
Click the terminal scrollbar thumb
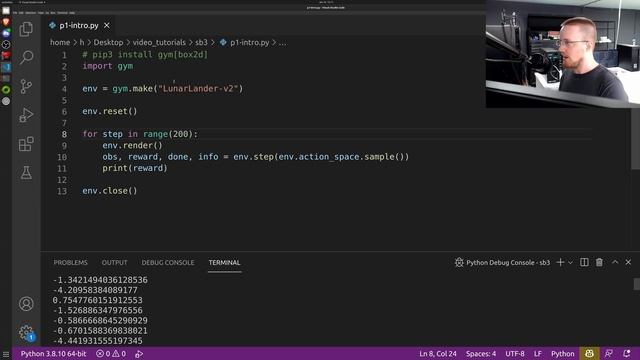[x=636, y=284]
